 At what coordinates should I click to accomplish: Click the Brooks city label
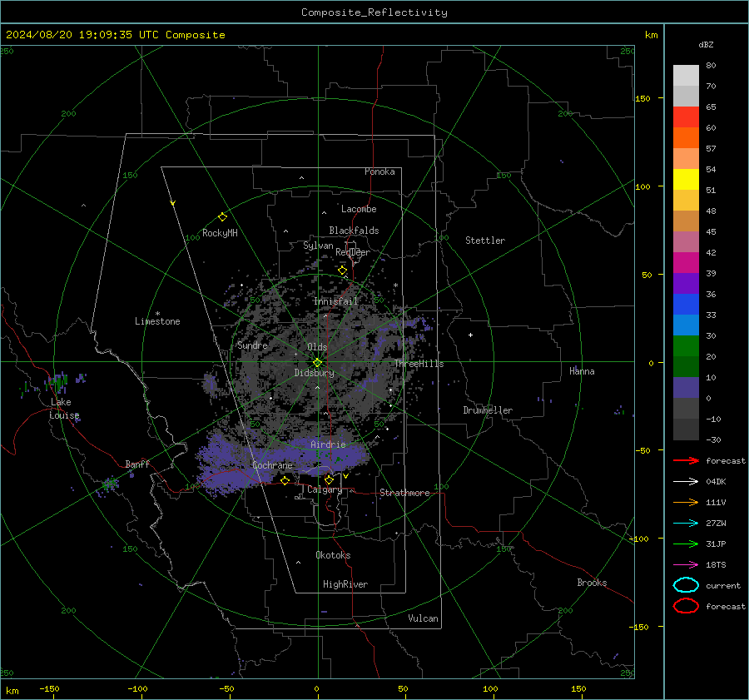tap(592, 583)
